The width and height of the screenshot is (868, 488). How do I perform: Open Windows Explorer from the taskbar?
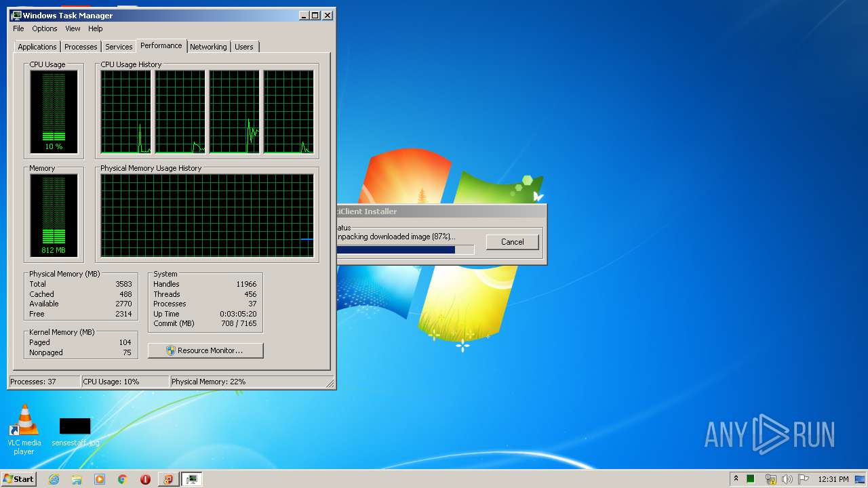coord(77,479)
